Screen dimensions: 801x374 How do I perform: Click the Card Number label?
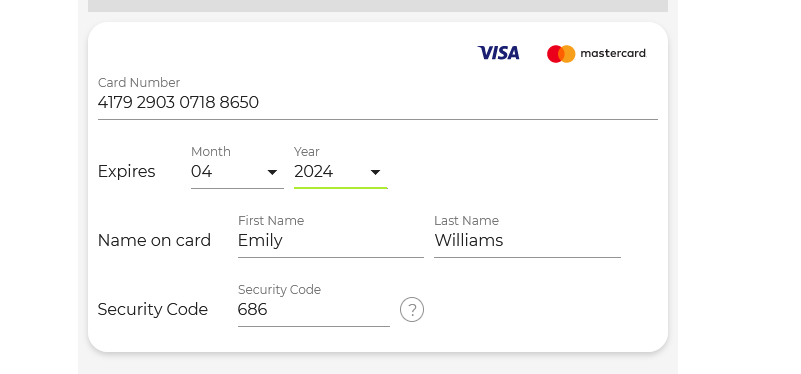click(x=139, y=83)
